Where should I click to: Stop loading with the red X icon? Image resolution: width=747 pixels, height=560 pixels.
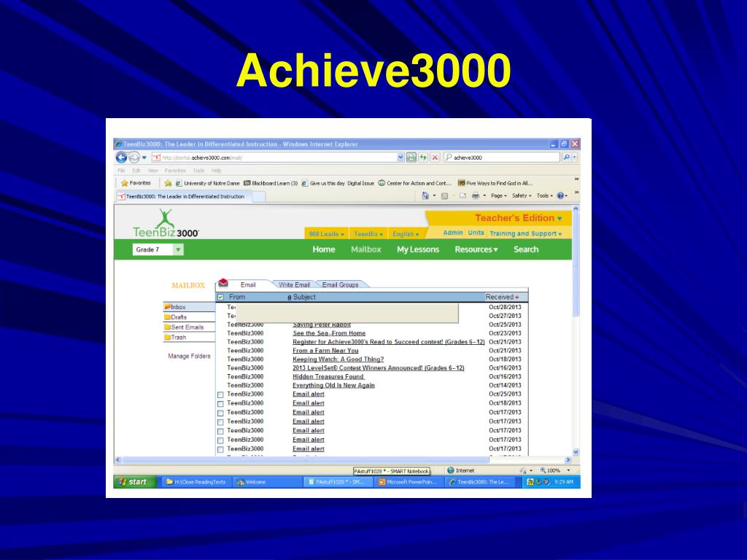click(435, 157)
